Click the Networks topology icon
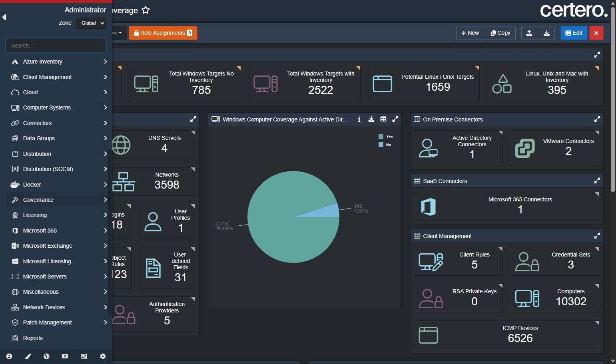This screenshot has width=616, height=364. tap(123, 182)
